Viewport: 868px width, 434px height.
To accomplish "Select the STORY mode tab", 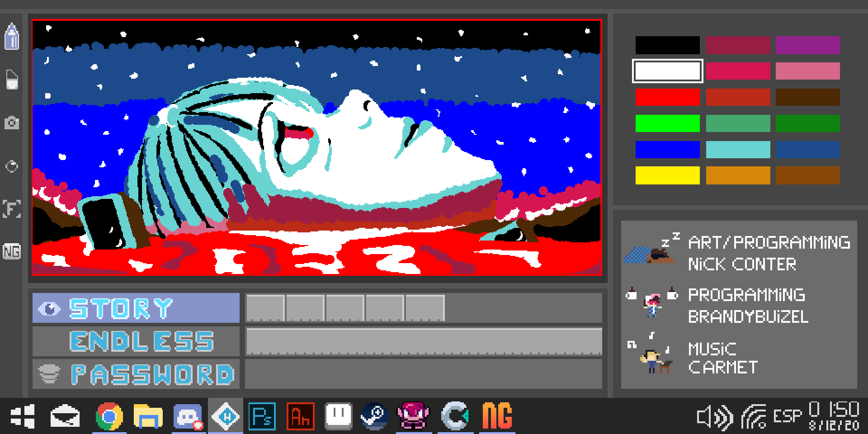I will tap(136, 308).
